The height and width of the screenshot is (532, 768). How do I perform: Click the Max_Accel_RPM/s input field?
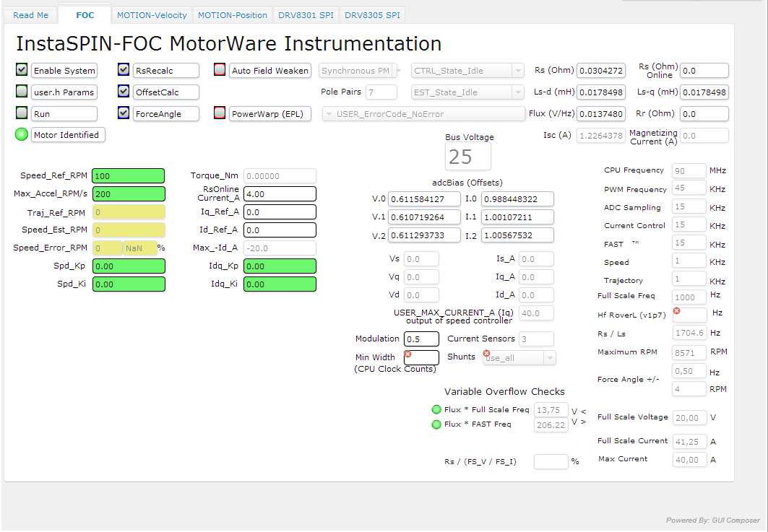click(x=129, y=193)
